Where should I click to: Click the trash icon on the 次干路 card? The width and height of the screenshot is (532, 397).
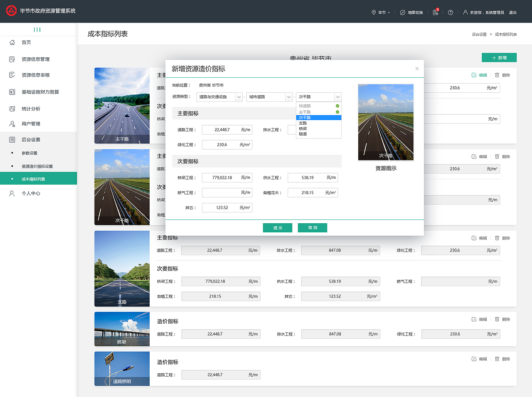tap(497, 157)
